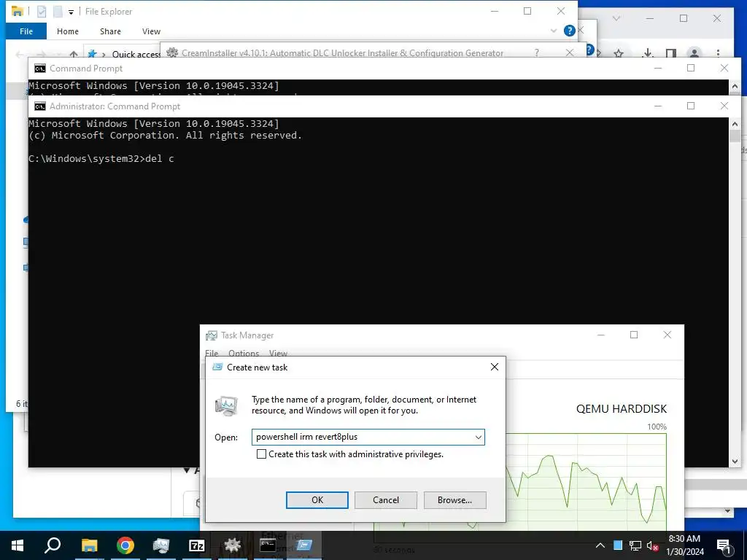Click the Administrator Command Prompt title icon
This screenshot has width=747, height=560.
[40, 106]
